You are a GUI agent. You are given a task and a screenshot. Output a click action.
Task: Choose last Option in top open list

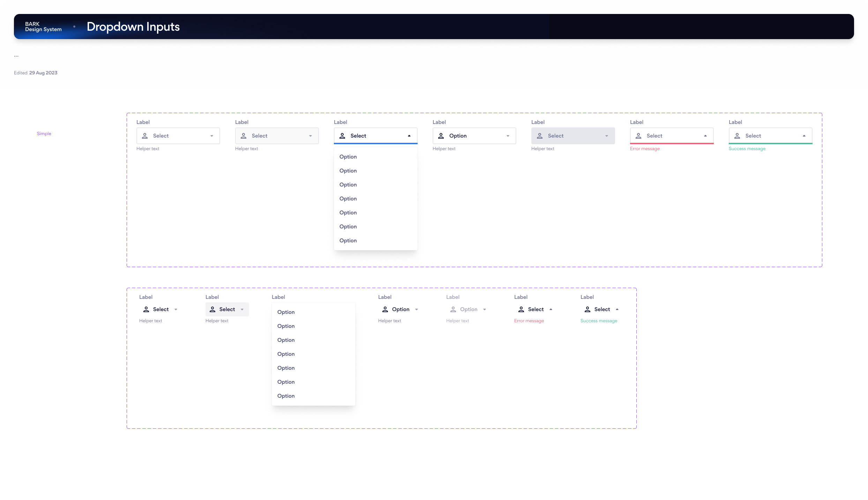pyautogui.click(x=348, y=241)
